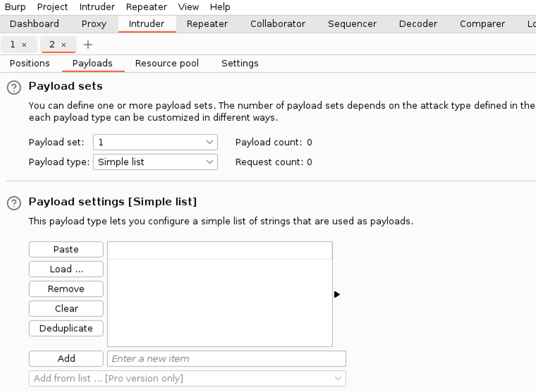
Task: Close Intruder attack tab 1
Action: coord(24,45)
